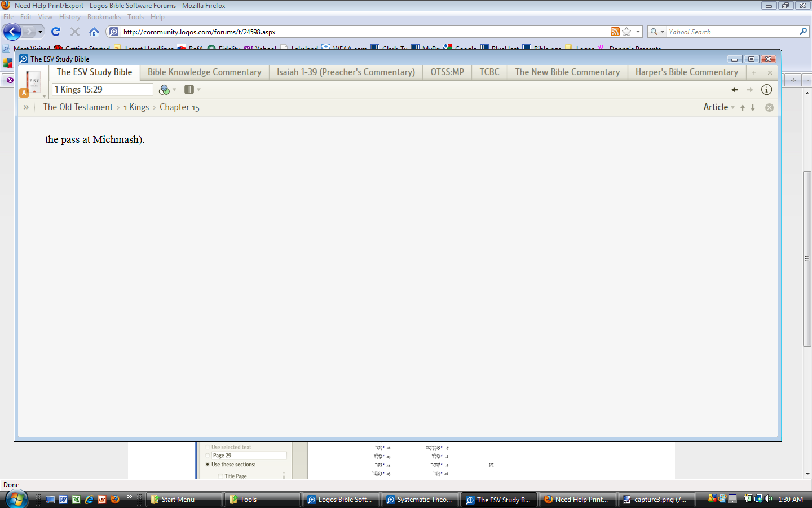Image resolution: width=812 pixels, height=508 pixels.
Task: Show more quick launch items chevron
Action: click(x=129, y=497)
